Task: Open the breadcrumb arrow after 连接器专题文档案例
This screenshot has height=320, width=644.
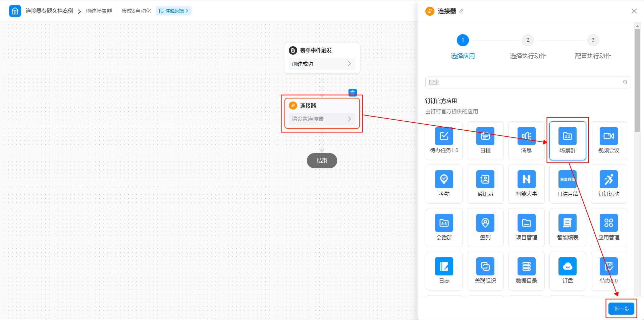Action: coord(79,11)
